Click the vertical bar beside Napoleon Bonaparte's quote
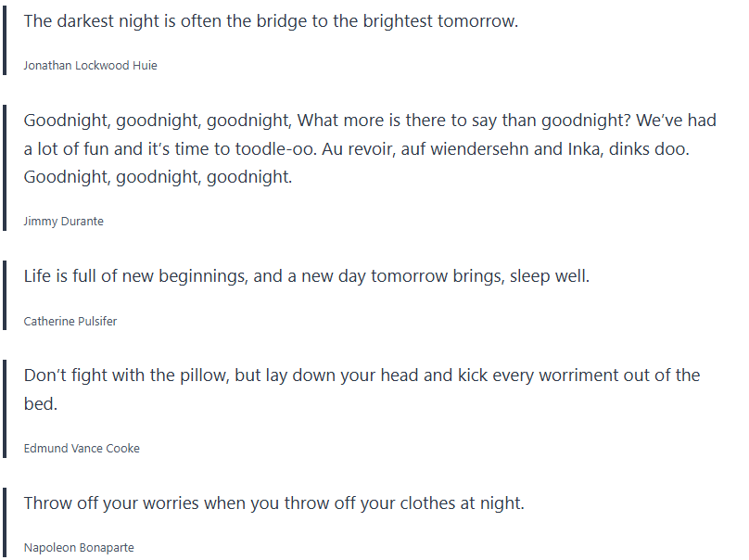Viewport: 749px width, 560px height. [x=5, y=521]
